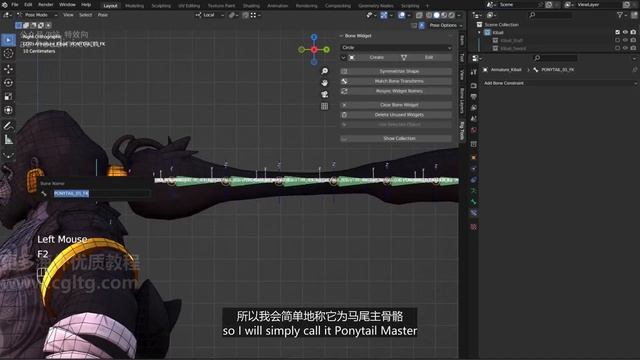Open the Pose Options popover

point(445,25)
